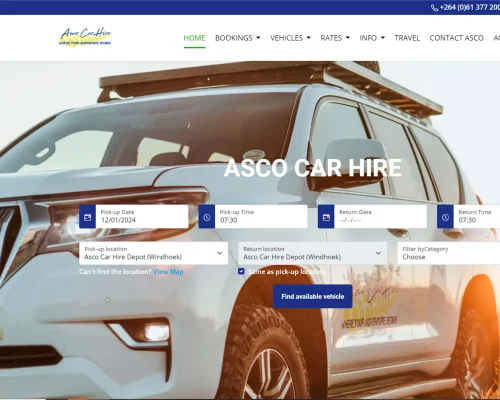Click the Pick-up Date calendar icon
This screenshot has width=500, height=400.
pos(88,217)
